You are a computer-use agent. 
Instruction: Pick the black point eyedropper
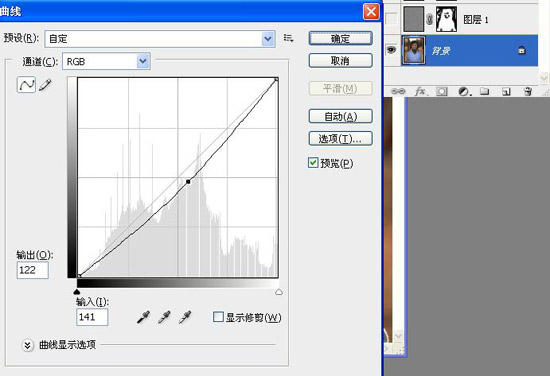[x=143, y=317]
